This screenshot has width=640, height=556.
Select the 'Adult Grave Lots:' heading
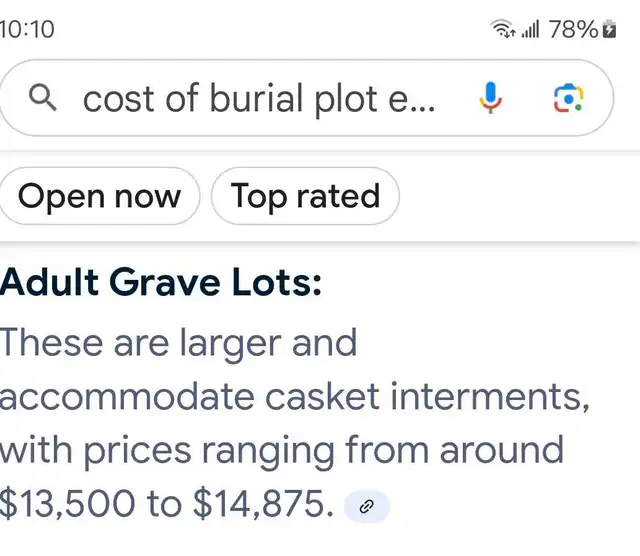(161, 282)
